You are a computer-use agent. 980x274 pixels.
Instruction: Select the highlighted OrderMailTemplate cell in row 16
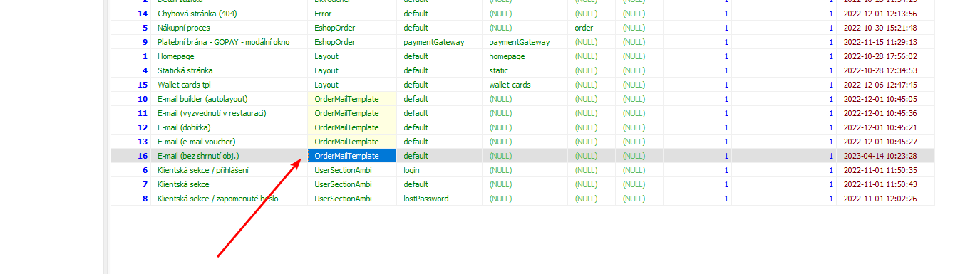[352, 156]
